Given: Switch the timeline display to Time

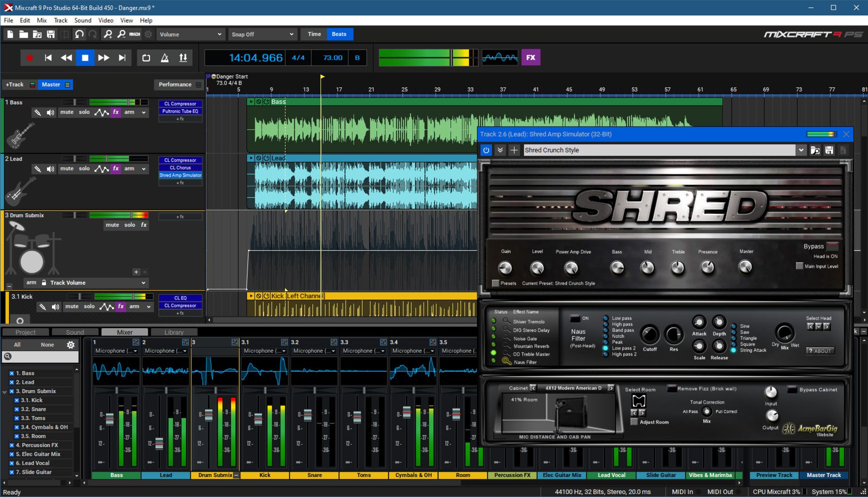Looking at the screenshot, I should coord(314,34).
